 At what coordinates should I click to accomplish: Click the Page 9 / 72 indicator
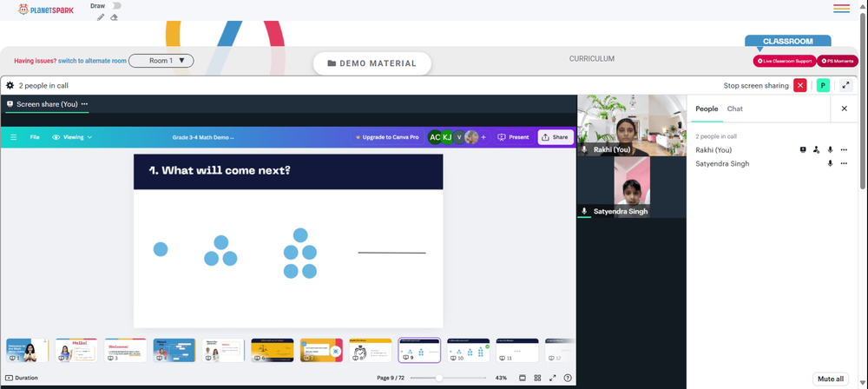tap(391, 378)
